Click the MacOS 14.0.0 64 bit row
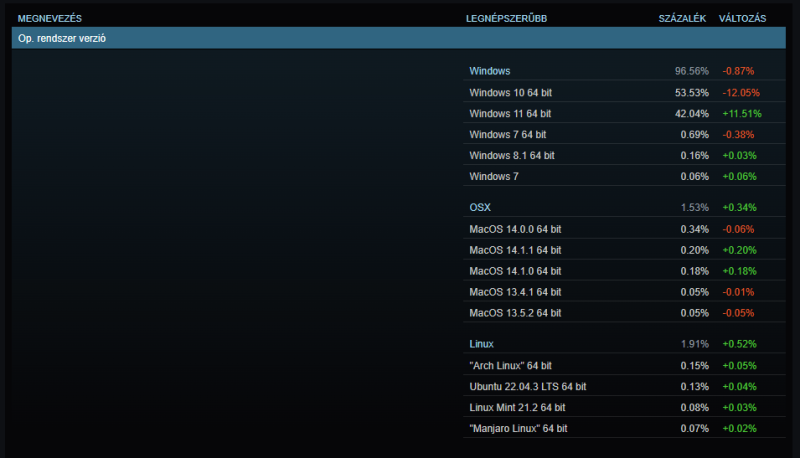 coord(624,229)
